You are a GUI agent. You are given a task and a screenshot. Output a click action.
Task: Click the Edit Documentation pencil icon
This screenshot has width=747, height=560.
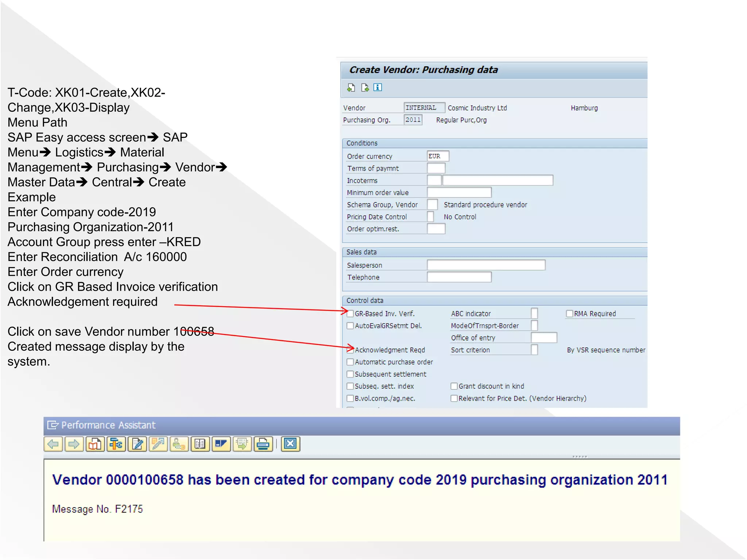coord(138,444)
